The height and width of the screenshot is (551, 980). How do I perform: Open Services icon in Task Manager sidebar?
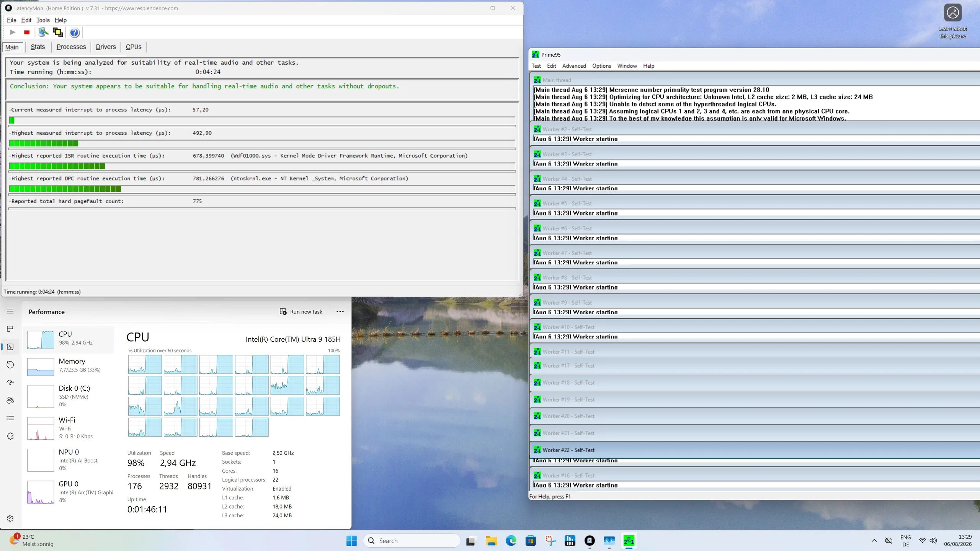10,436
